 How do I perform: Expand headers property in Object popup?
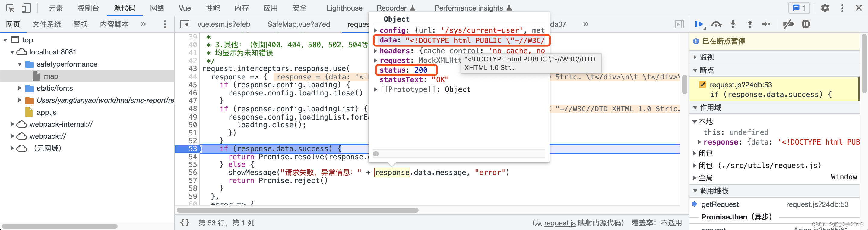pos(376,51)
